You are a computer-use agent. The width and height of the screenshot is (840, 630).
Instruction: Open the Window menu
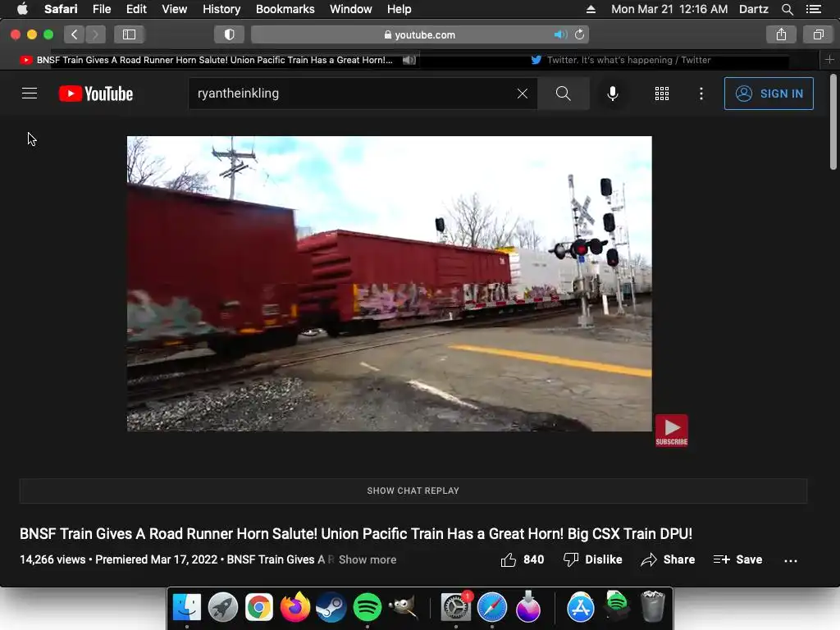coord(351,9)
